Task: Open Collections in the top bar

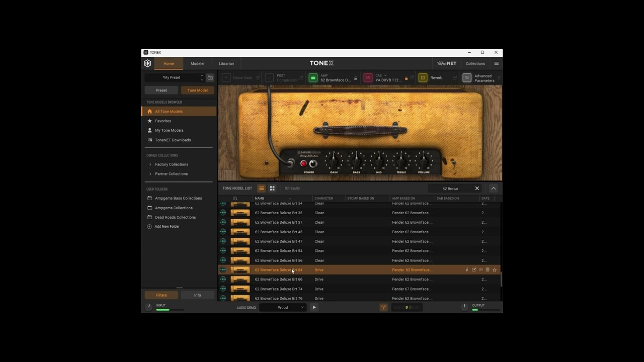Action: (475, 63)
